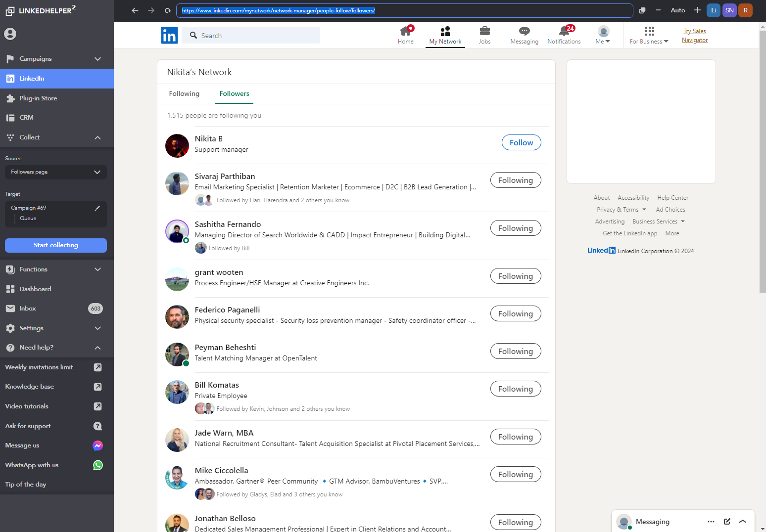Image resolution: width=766 pixels, height=532 pixels.
Task: Compose new message icon in Messaging bar
Action: (727, 522)
